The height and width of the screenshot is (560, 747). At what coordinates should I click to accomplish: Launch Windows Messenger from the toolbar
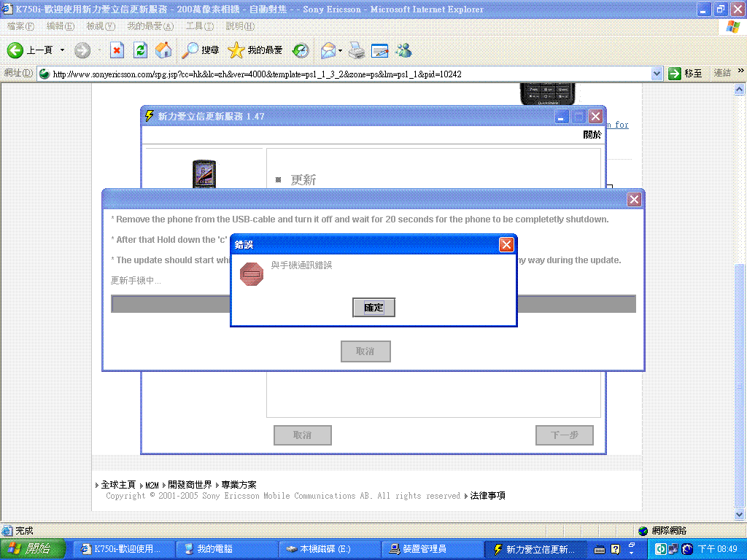click(403, 50)
